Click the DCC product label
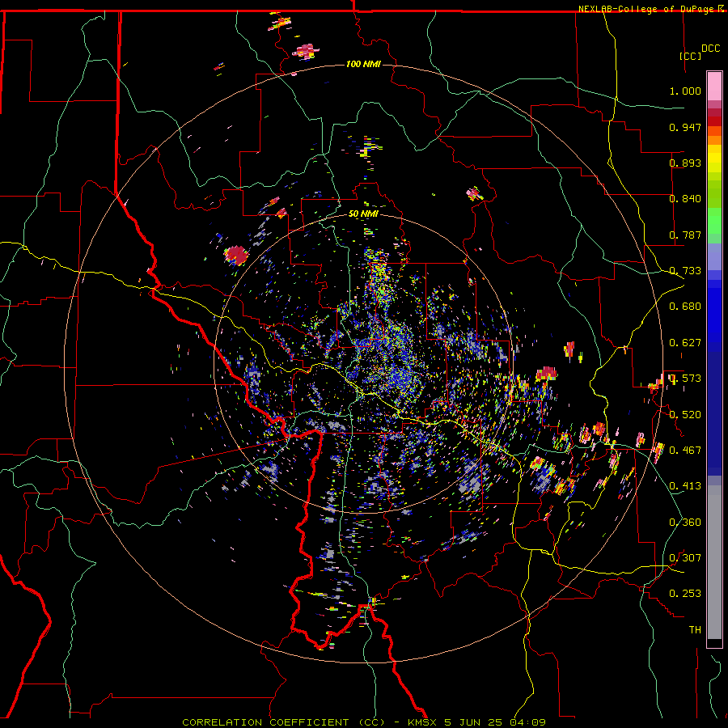Image resolution: width=728 pixels, height=728 pixels. tap(711, 49)
